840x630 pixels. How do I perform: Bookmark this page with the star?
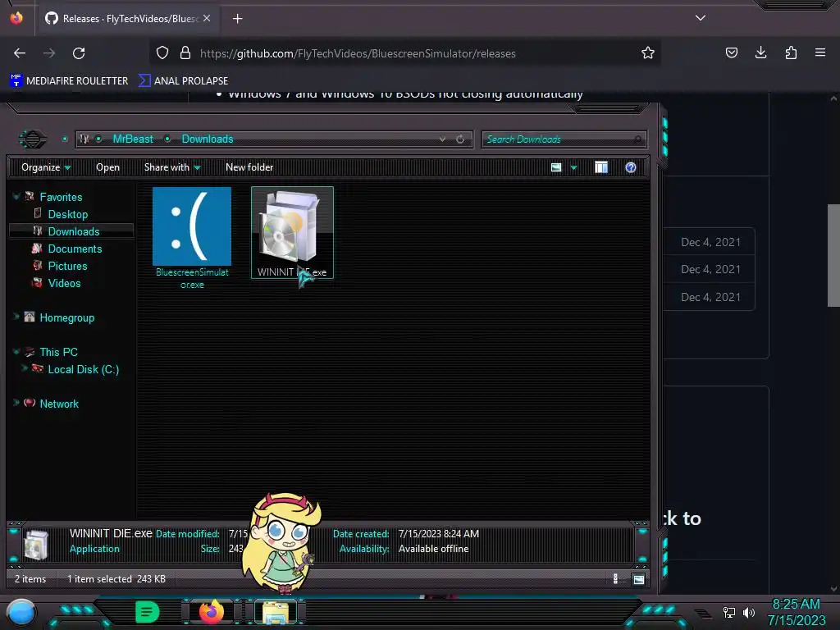[x=648, y=53]
